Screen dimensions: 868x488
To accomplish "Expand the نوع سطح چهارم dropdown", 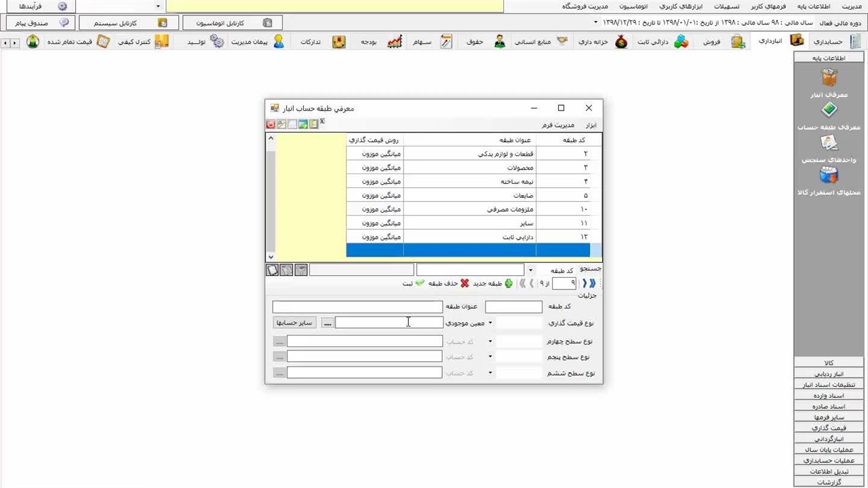I will pos(490,341).
